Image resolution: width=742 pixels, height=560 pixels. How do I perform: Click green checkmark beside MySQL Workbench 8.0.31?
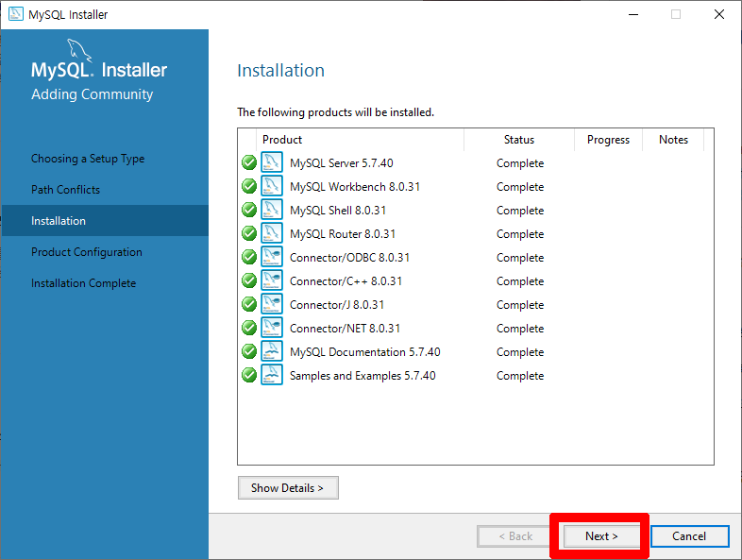point(249,186)
